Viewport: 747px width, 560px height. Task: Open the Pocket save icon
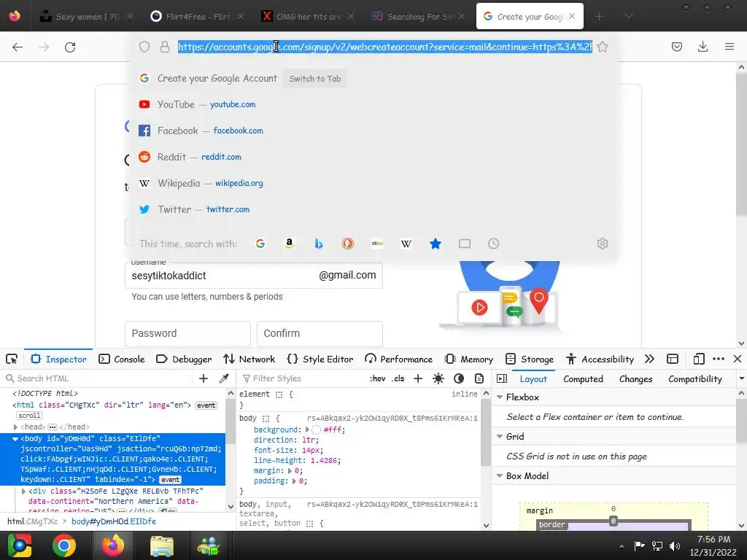[677, 47]
